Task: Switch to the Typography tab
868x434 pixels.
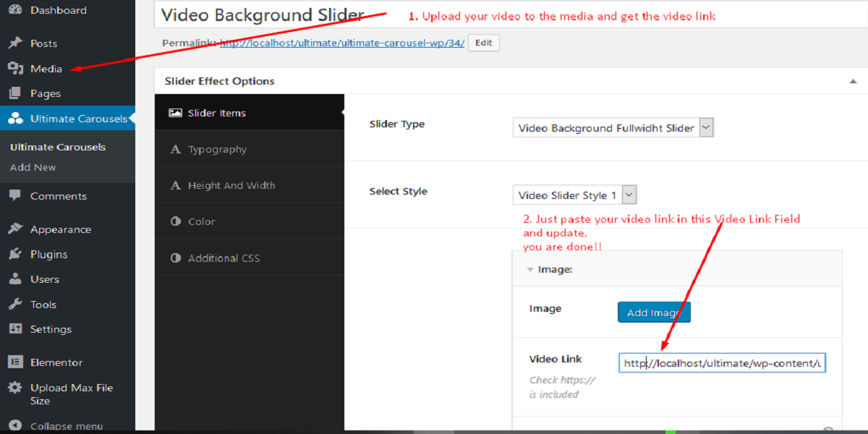Action: [x=250, y=150]
